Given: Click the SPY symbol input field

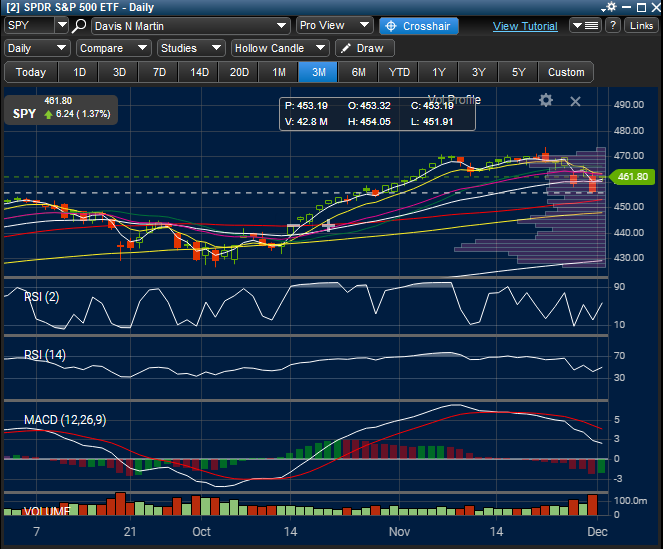Looking at the screenshot, I should tap(30, 25).
